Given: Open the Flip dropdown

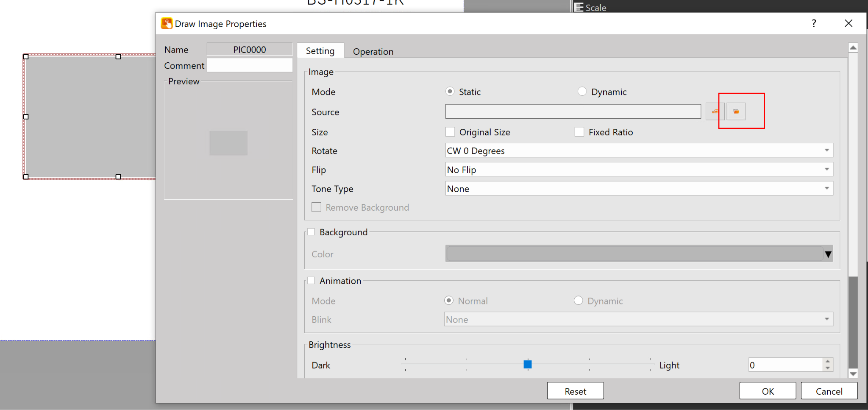Looking at the screenshot, I should coord(826,170).
